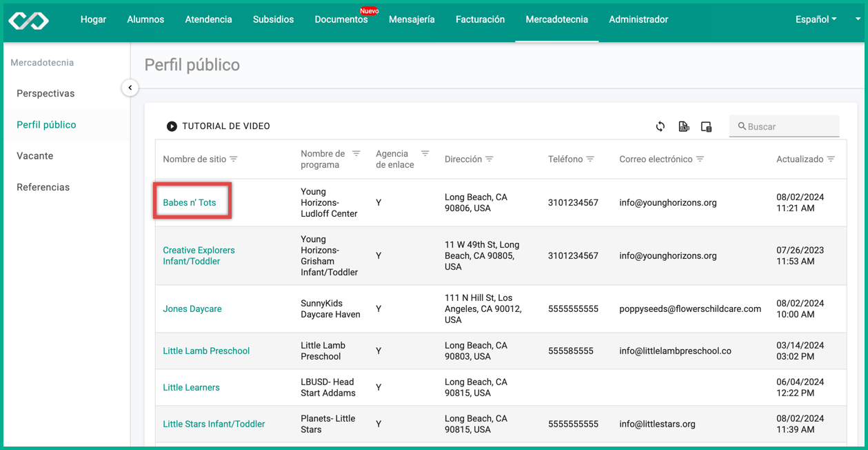Open the Alumnos menu
This screenshot has height=450, width=868.
[x=145, y=19]
